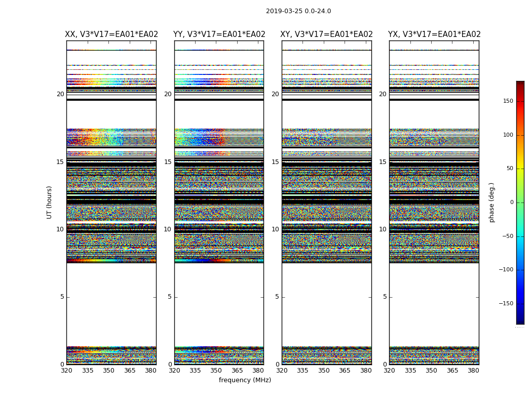Click colorbar tick label −150
Image resolution: width=532 pixels, height=405 pixels.
click(x=506, y=303)
